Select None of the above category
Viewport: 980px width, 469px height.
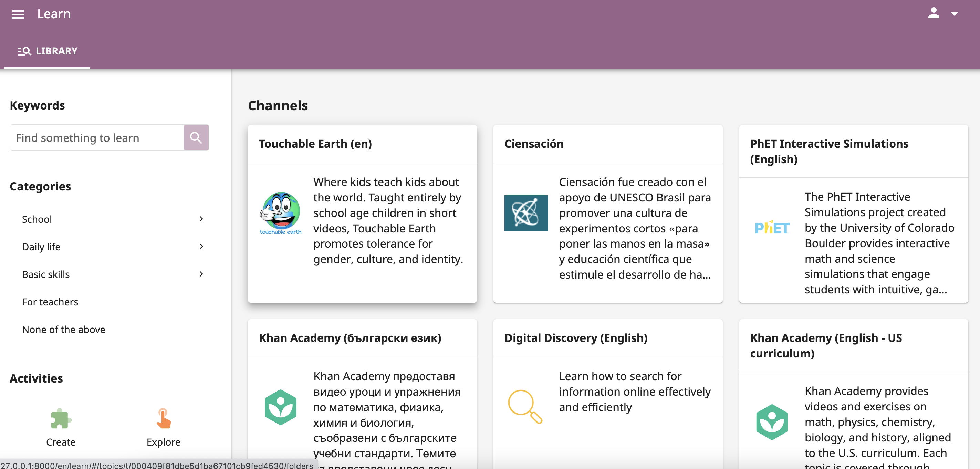point(64,330)
